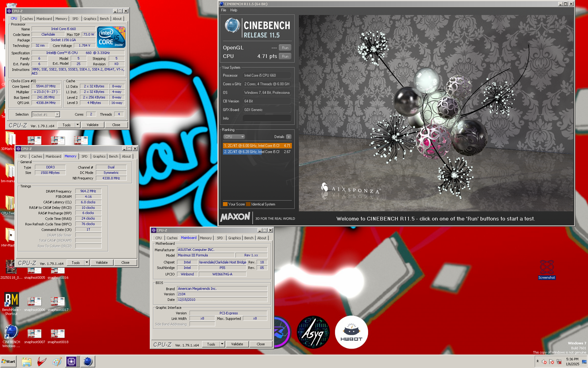Select ranking row 1 with score 4.71

257,146
